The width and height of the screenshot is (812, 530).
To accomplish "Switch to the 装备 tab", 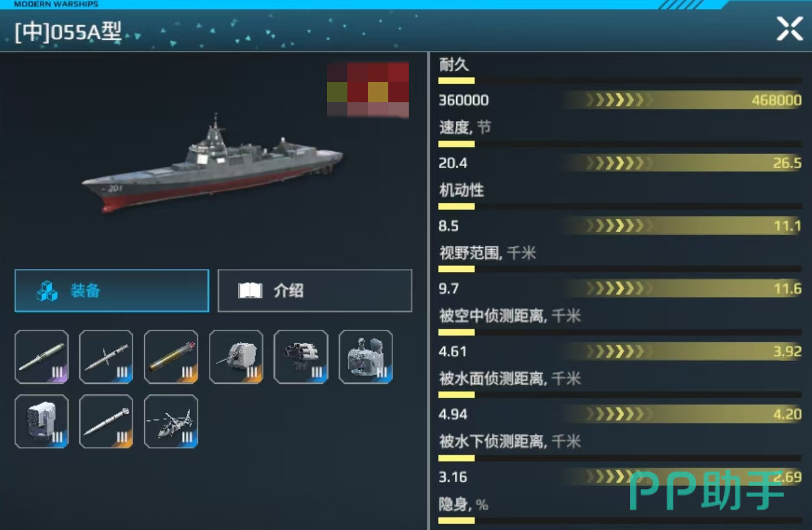I will click(x=112, y=291).
